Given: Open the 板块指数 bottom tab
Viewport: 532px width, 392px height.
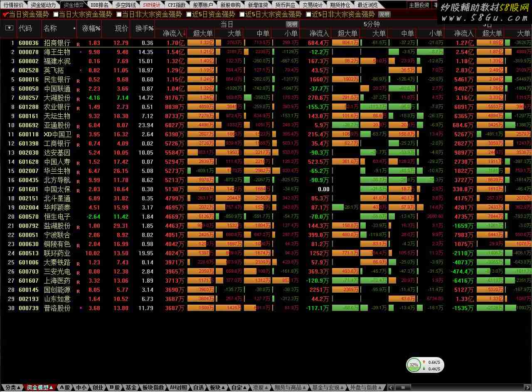Looking at the screenshot, I should pyautogui.click(x=153, y=387).
